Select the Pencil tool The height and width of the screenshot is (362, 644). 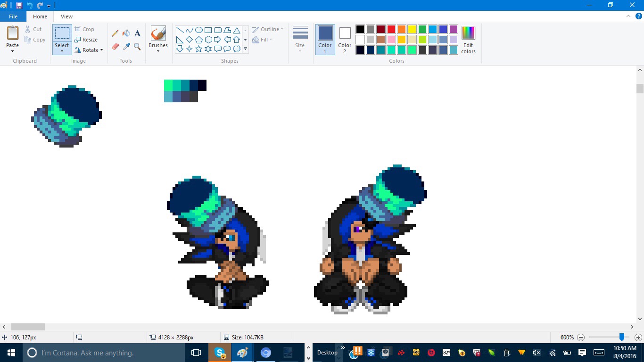pos(115,33)
